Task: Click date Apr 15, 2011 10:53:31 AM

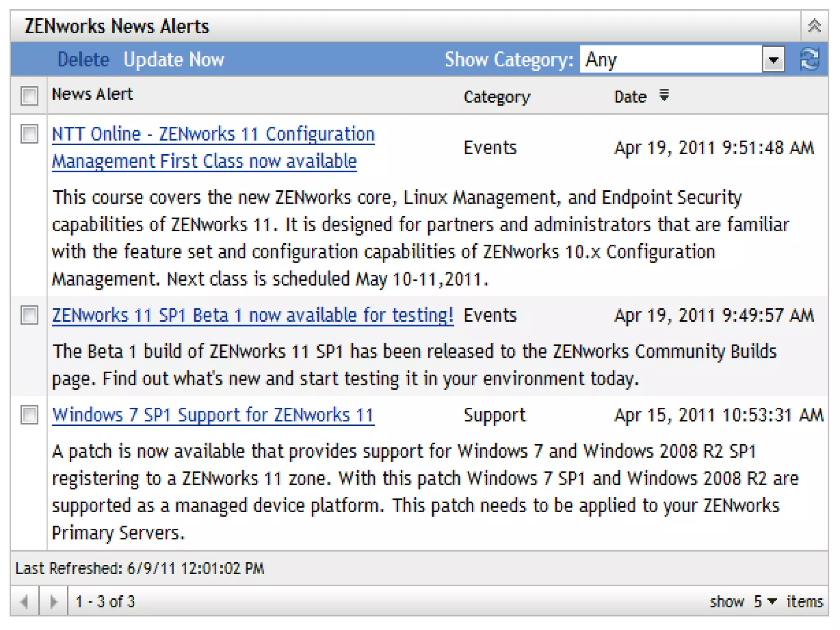Action: click(719, 415)
